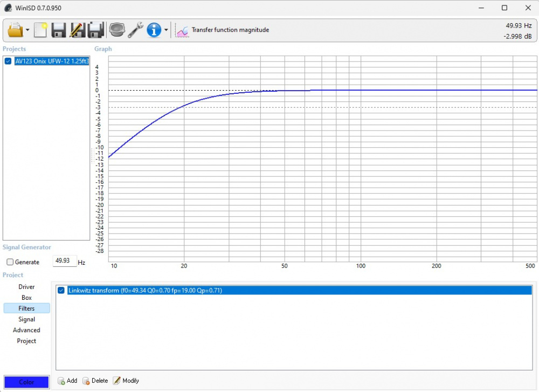Enable the Generate signal checkbox

point(10,262)
